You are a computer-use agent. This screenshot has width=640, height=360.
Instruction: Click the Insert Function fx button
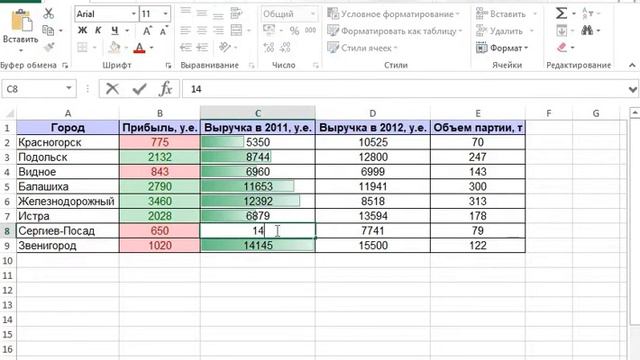(166, 89)
